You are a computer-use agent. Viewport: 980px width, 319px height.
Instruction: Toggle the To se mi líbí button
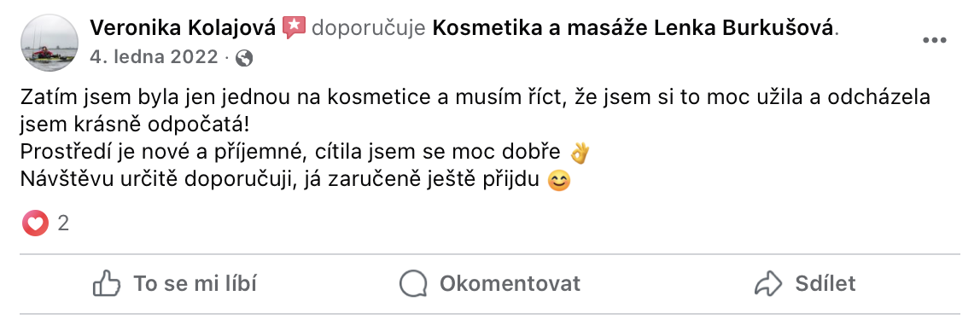[x=175, y=283]
